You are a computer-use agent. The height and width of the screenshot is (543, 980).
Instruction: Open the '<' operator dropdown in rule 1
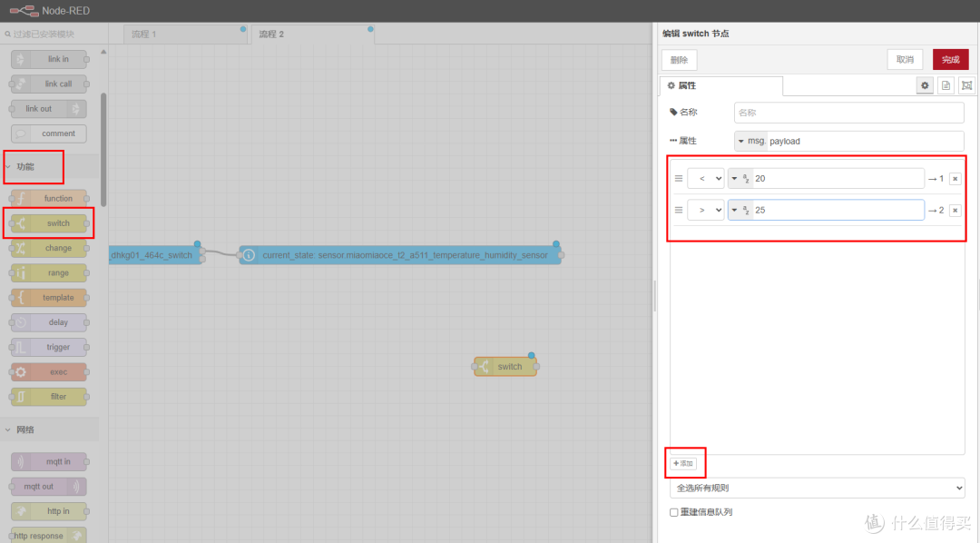click(x=706, y=178)
